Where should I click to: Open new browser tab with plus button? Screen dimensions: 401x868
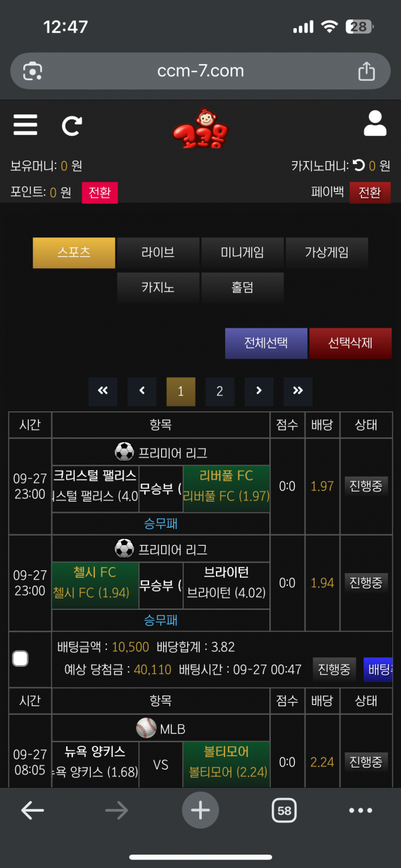pos(200,810)
